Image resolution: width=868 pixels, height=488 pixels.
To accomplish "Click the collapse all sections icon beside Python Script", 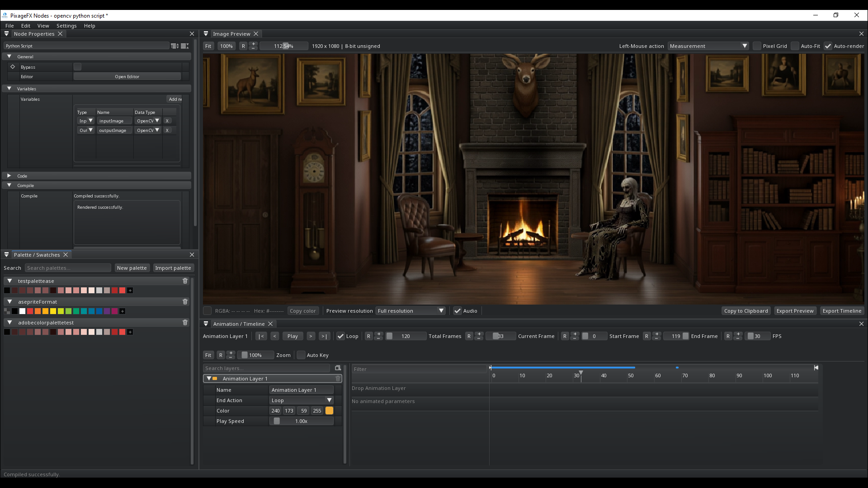I will pos(184,46).
